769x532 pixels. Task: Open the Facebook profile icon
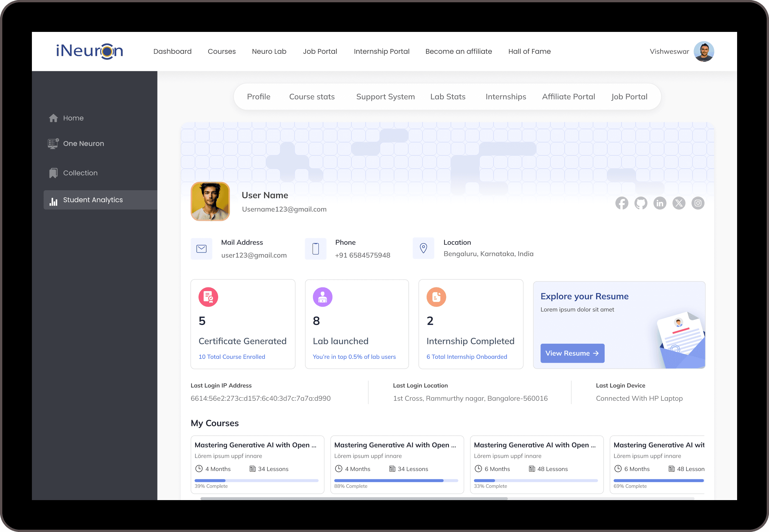[622, 203]
